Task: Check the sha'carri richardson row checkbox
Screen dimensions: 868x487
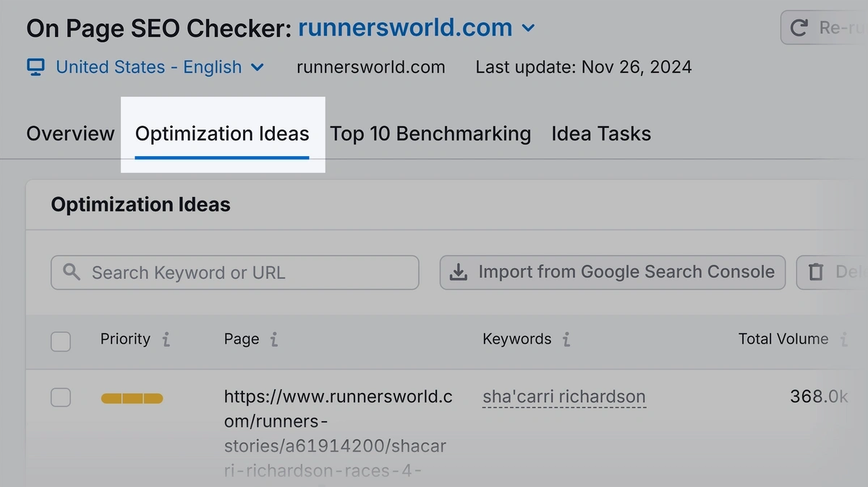Action: pos(61,397)
